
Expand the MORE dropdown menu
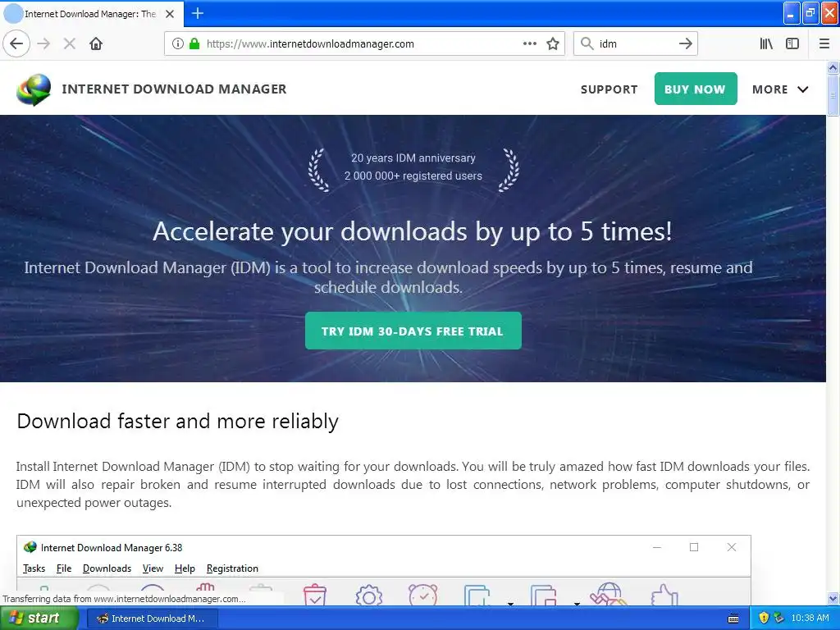point(780,89)
